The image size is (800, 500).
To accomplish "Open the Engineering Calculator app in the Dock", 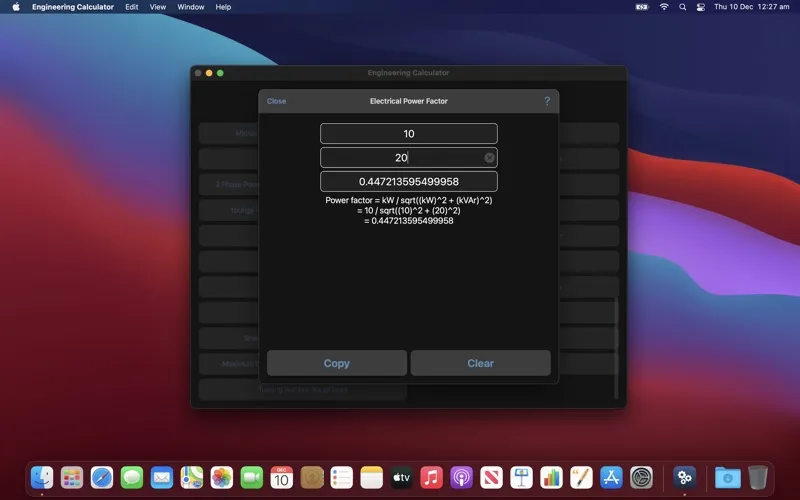I will [x=684, y=478].
